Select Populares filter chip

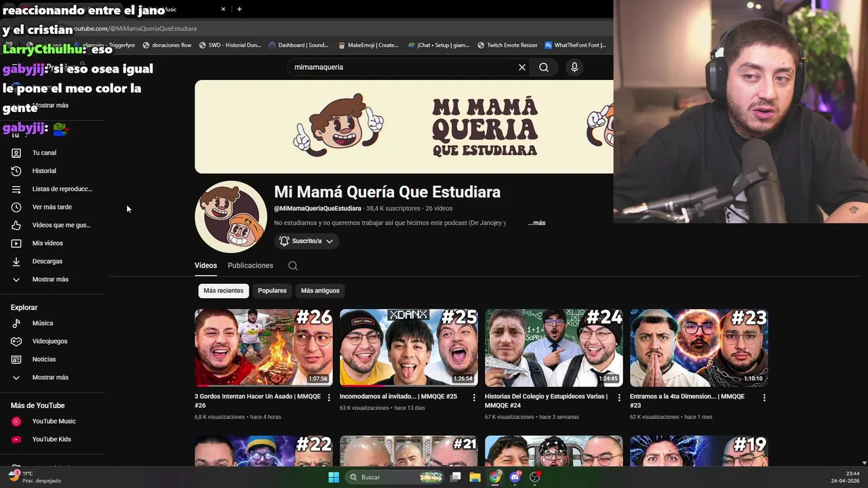(x=272, y=291)
